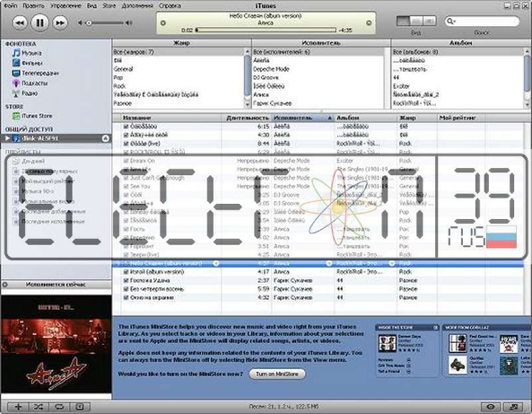The height and width of the screenshot is (414, 532).
Task: Open the search magnifier dropdown
Action: (x=451, y=22)
